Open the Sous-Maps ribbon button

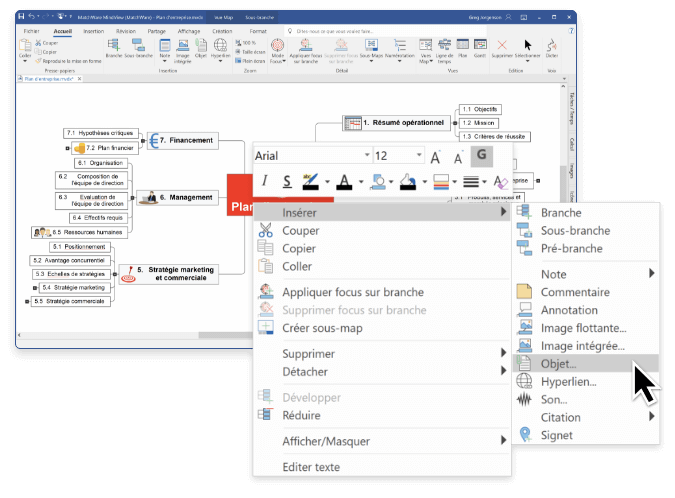tap(371, 49)
